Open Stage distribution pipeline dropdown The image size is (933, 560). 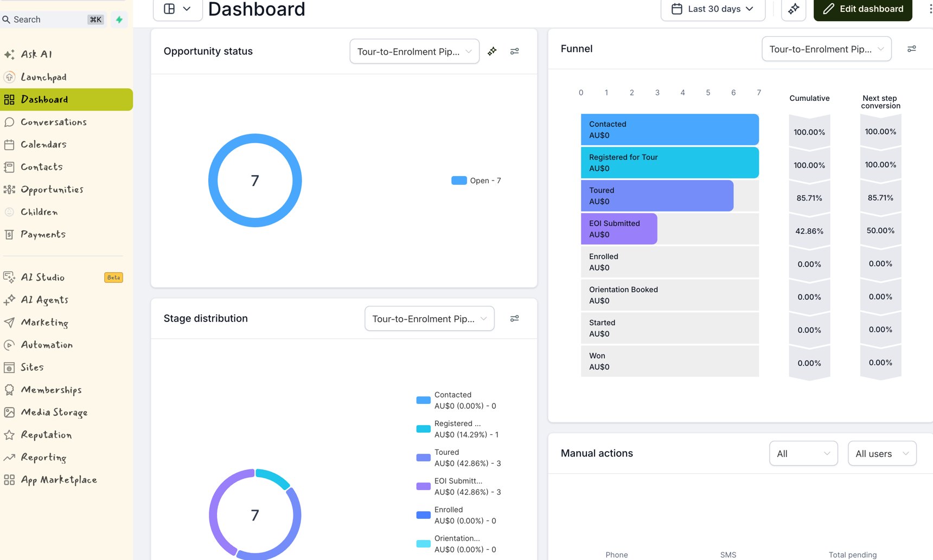click(430, 319)
